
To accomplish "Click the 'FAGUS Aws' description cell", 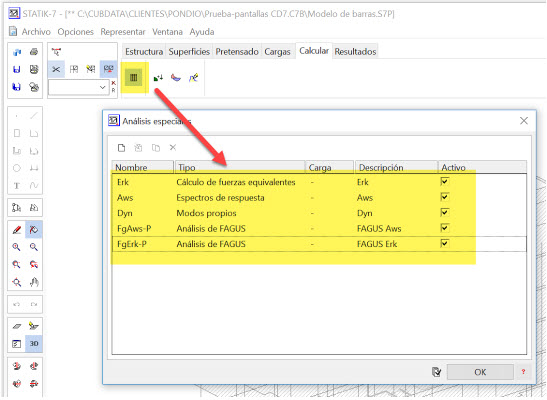I will tap(379, 228).
